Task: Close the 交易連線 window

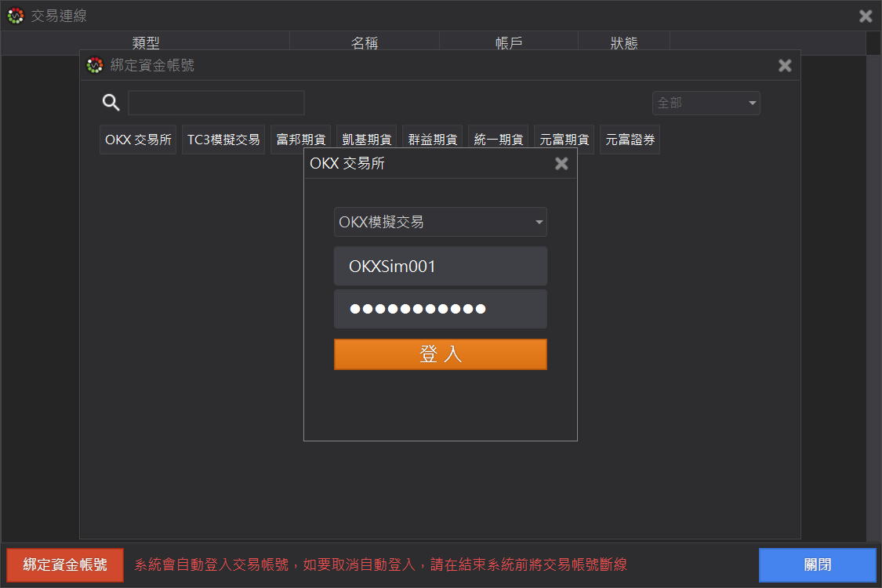Action: tap(866, 16)
